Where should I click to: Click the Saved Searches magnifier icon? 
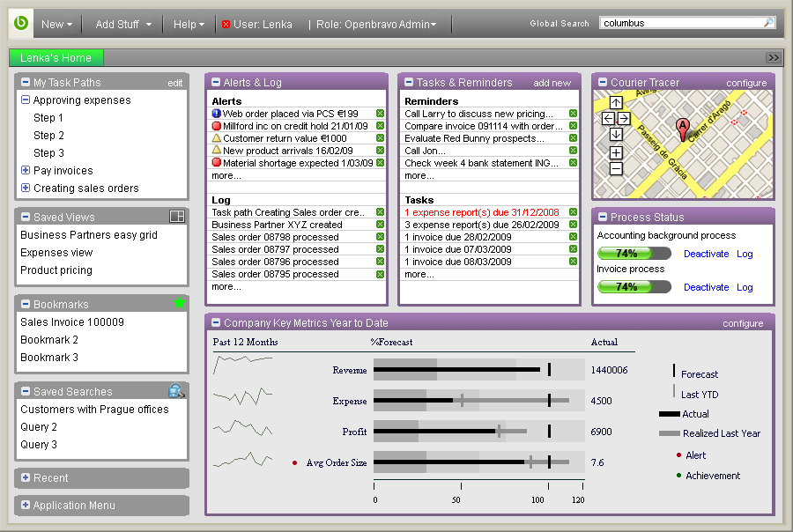[x=176, y=391]
